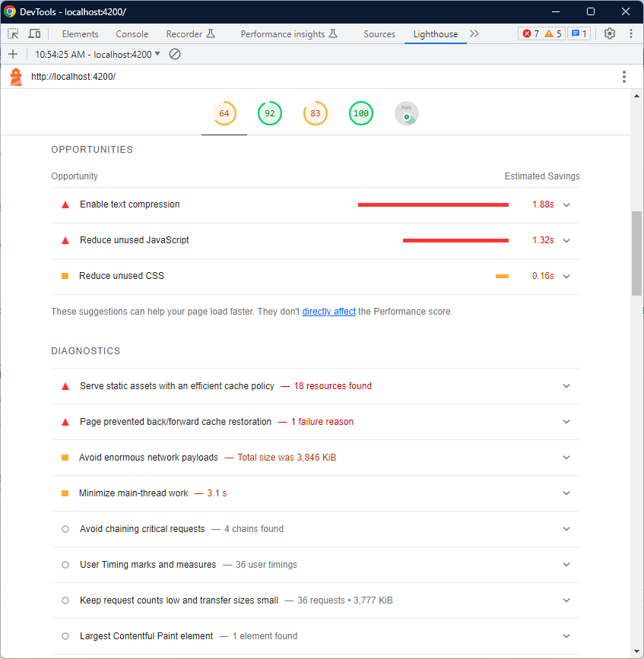Expand User Timing marks and measures chevron

point(566,565)
